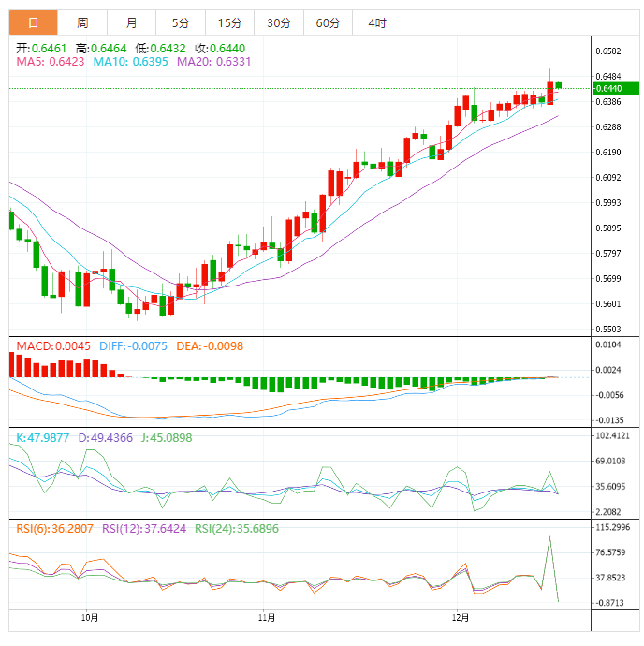
Task: Click the 12月 date axis marker
Action: 459,617
